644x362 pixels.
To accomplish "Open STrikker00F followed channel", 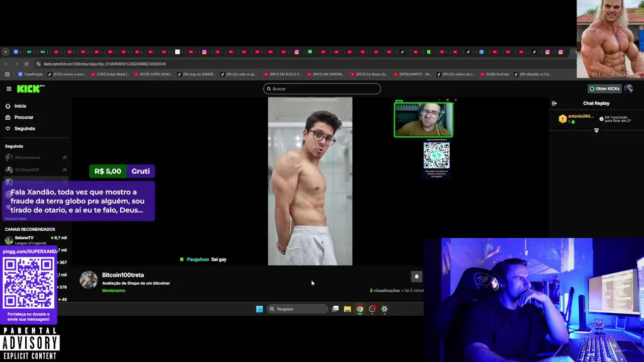I will coord(35,170).
